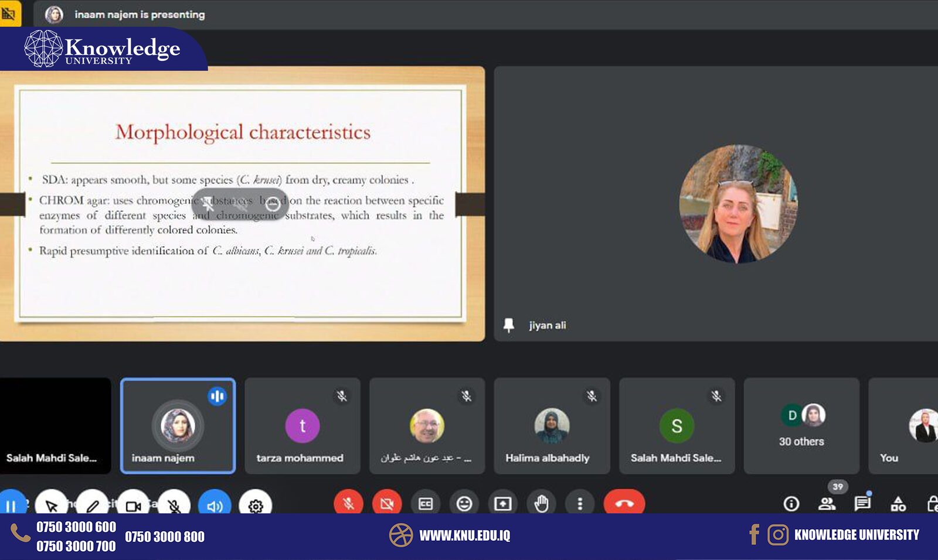Screen dimensions: 938x560
Task: Click the pin icon on the slide overlay
Action: point(208,204)
